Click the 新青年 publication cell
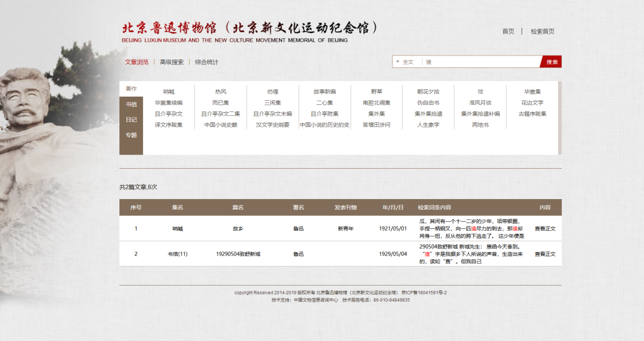The width and height of the screenshot is (644, 341). pyautogui.click(x=345, y=229)
